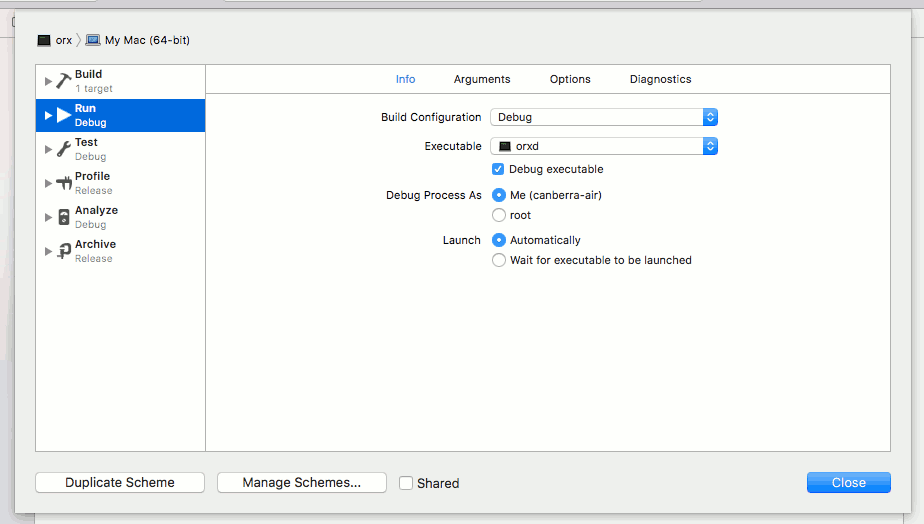Enable the Shared checkbox

pyautogui.click(x=406, y=483)
